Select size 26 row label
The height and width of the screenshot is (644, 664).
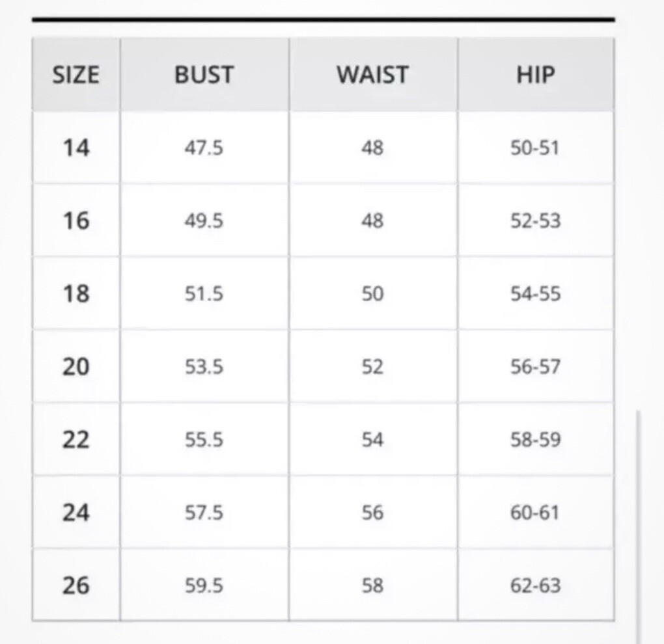pyautogui.click(x=76, y=585)
